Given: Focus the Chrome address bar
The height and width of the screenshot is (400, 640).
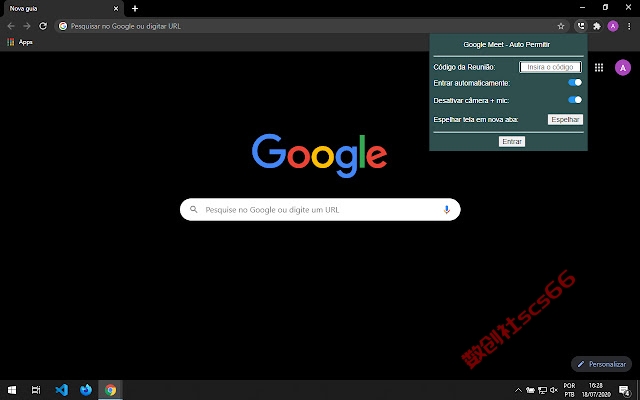Looking at the screenshot, I should pyautogui.click(x=312, y=26).
